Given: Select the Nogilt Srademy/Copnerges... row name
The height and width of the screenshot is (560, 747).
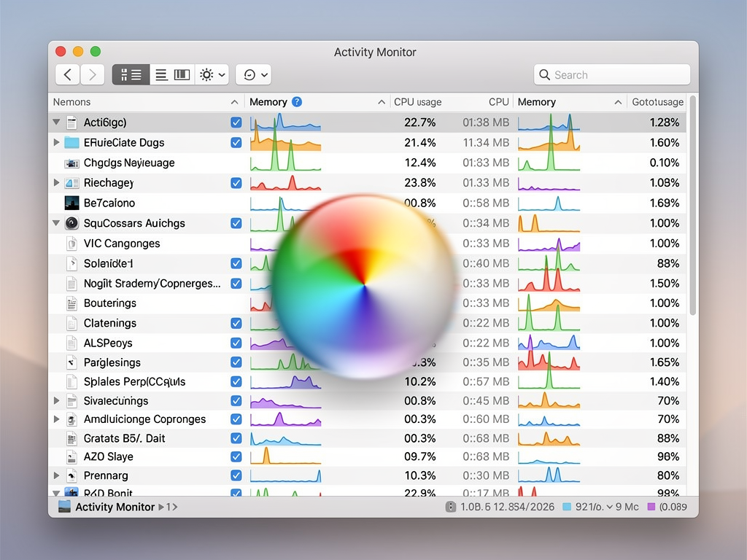Looking at the screenshot, I should [152, 284].
